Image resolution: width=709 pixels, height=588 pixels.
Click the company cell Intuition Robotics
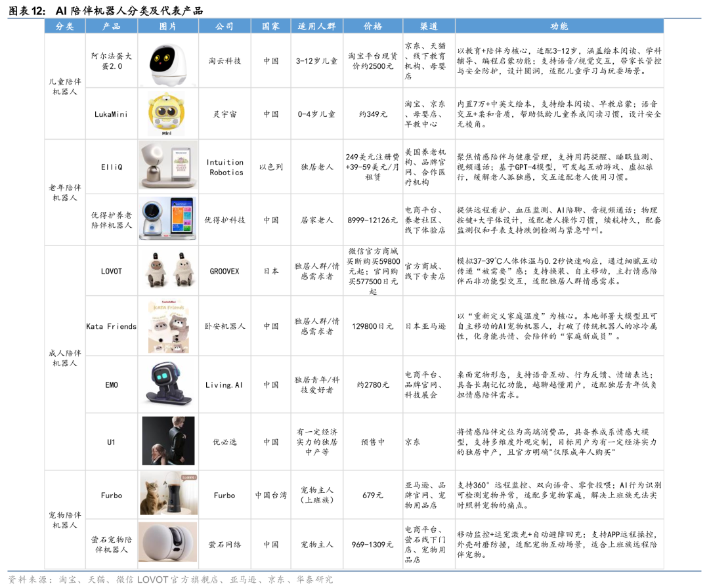[225, 167]
